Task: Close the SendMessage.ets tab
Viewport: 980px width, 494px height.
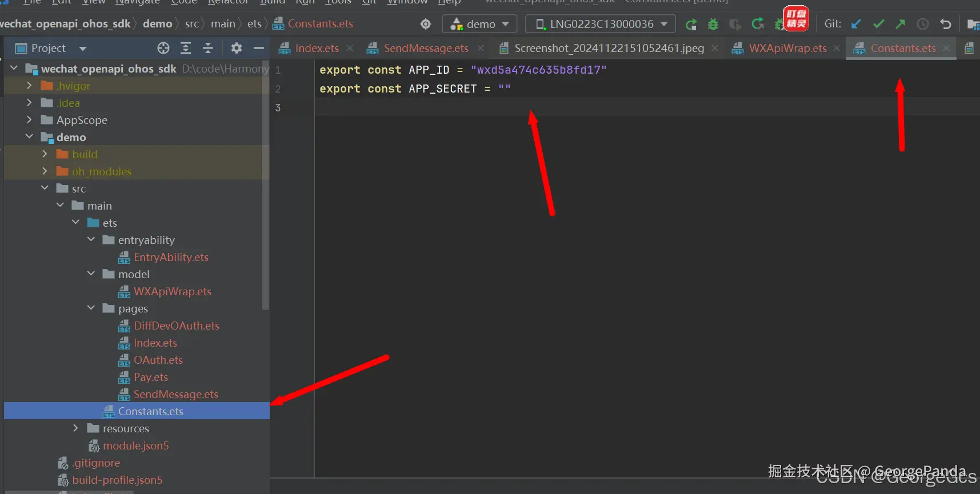Action: click(x=481, y=49)
